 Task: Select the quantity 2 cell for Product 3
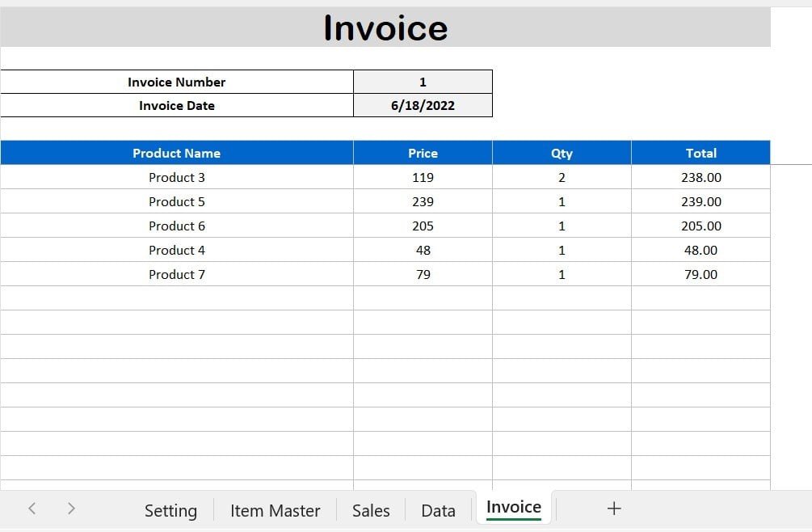point(562,177)
